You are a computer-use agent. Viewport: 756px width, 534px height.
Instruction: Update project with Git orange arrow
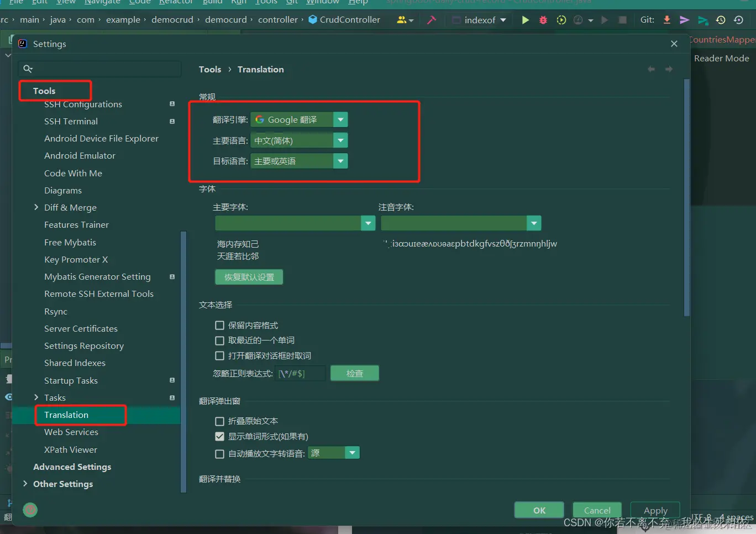click(667, 20)
